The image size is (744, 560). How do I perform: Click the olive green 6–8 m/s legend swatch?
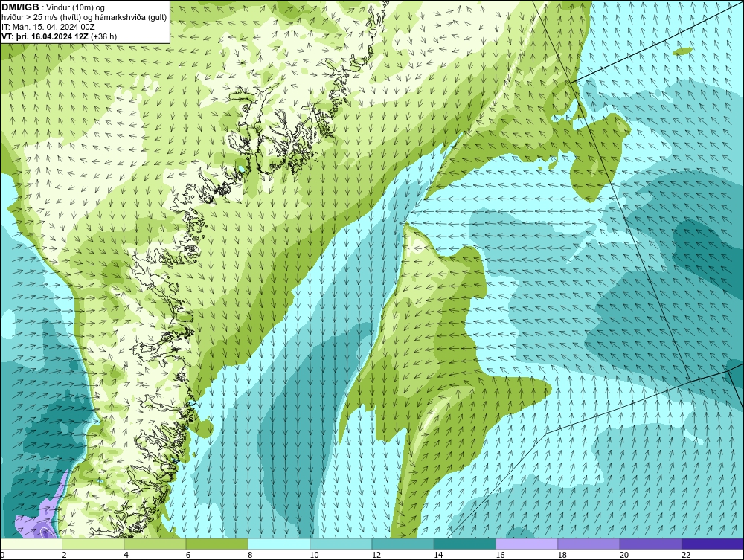click(217, 544)
